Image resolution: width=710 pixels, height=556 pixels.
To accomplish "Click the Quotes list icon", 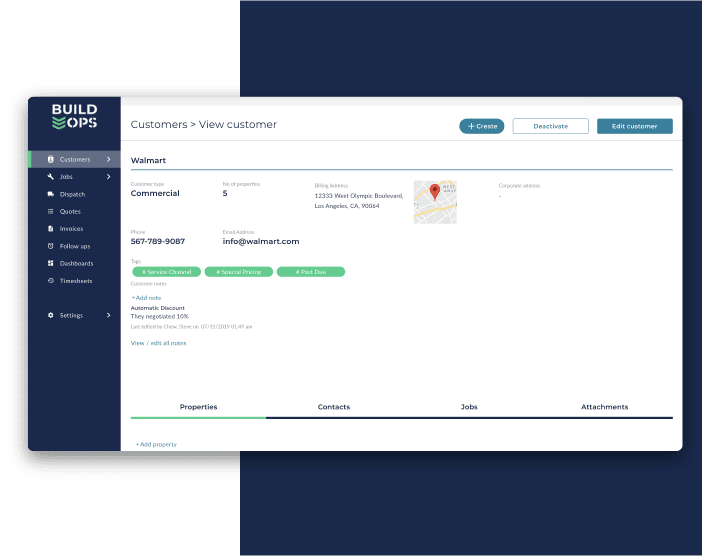I will (51, 211).
